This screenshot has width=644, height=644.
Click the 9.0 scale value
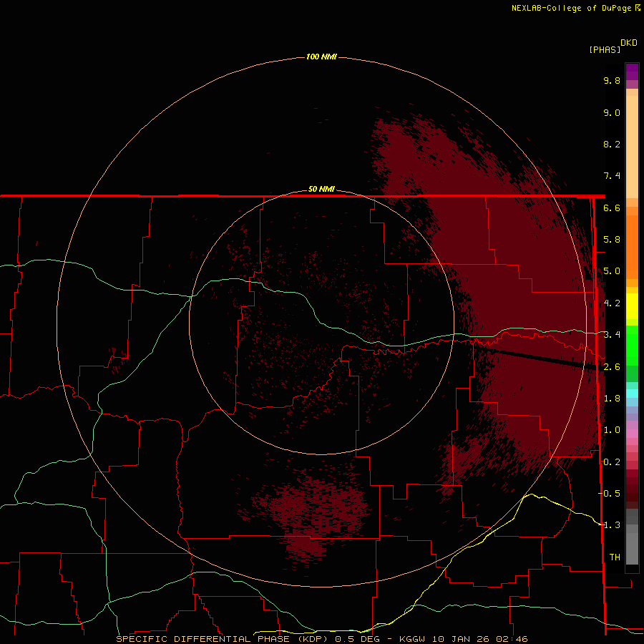tap(612, 113)
